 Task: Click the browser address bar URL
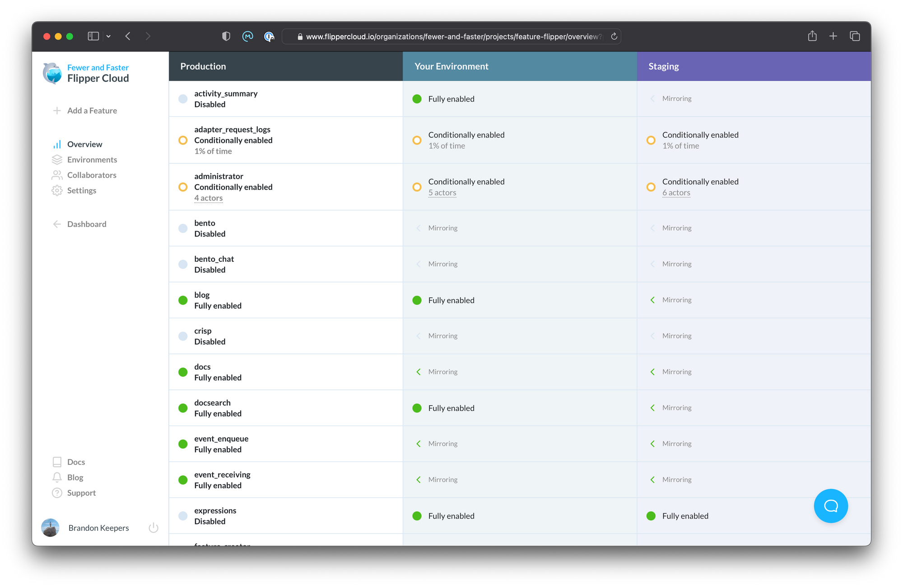pyautogui.click(x=451, y=37)
